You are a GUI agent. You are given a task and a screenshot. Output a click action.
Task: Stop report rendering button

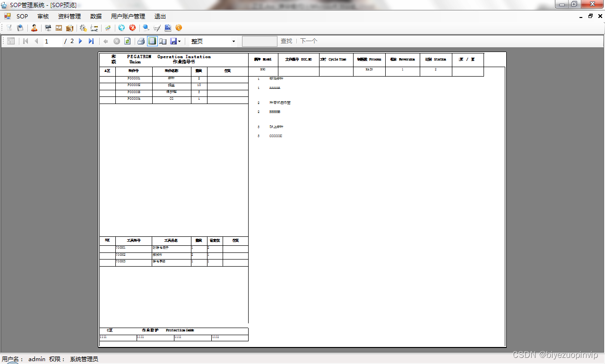click(117, 41)
